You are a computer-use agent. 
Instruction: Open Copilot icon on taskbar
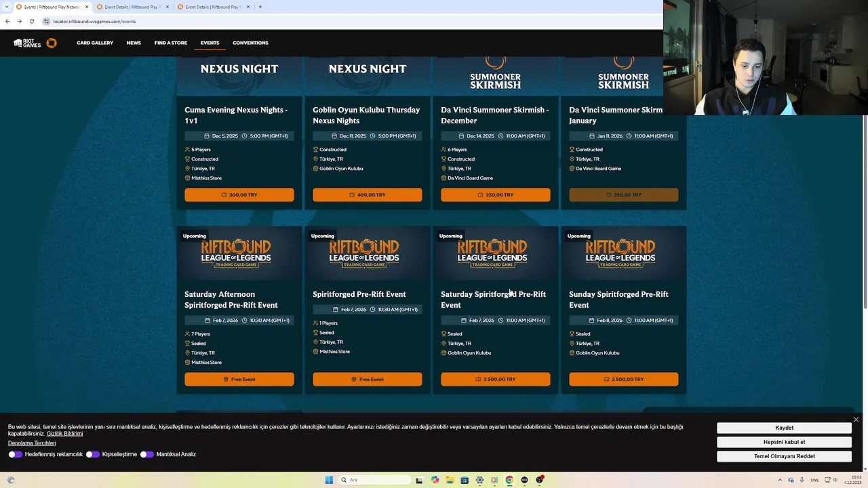click(435, 480)
